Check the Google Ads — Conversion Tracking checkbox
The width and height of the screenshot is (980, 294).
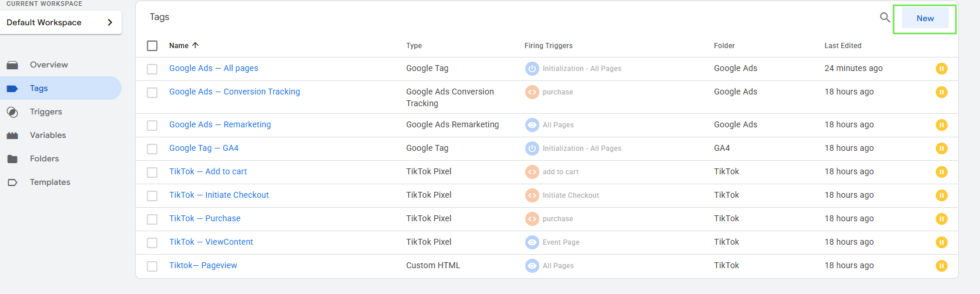(152, 93)
